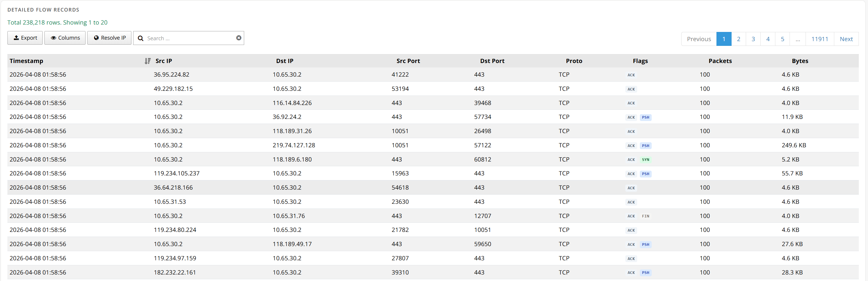The width and height of the screenshot is (868, 281).
Task: Click the Timestamp sort order icon
Action: (x=147, y=61)
